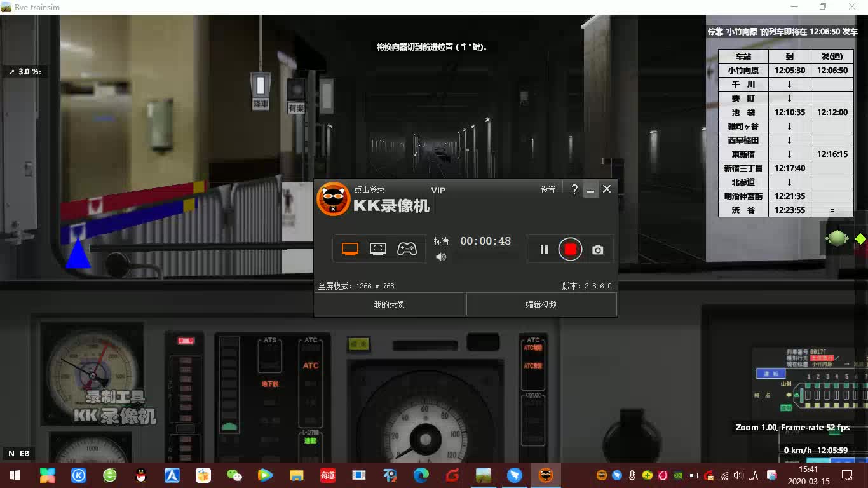
Task: Click the 00:00:48 recording timer
Action: (x=485, y=241)
